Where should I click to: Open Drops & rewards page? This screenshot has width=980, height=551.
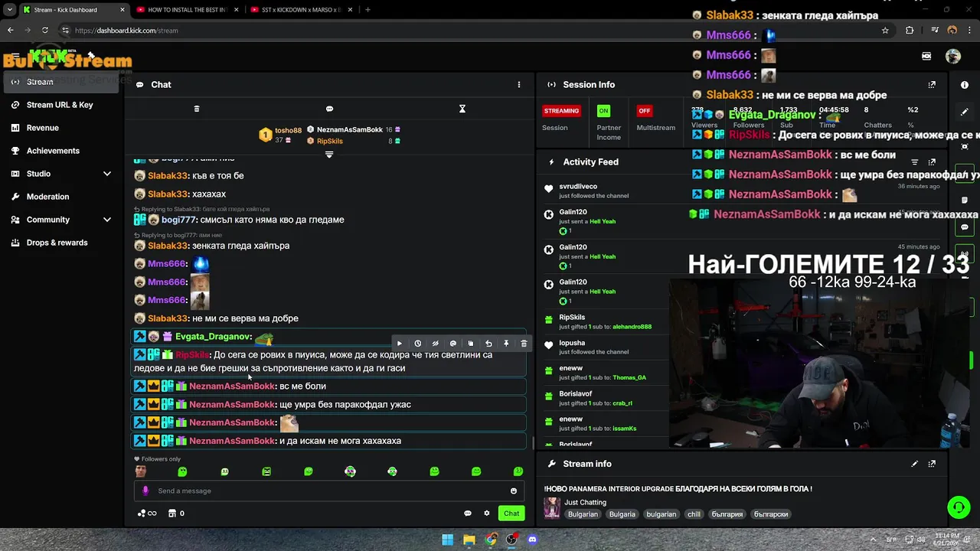point(57,243)
